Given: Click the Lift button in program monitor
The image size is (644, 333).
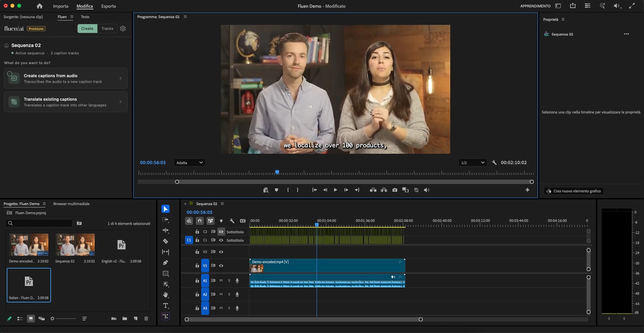Looking at the screenshot, I should (x=373, y=190).
